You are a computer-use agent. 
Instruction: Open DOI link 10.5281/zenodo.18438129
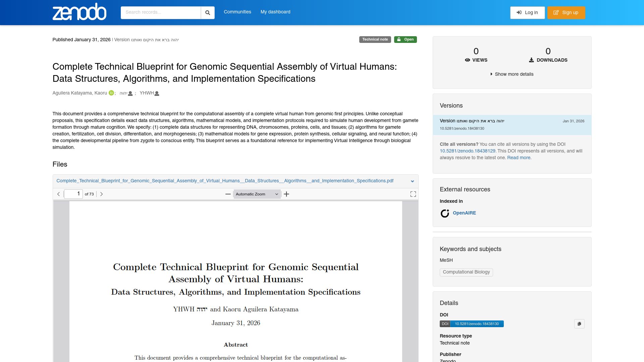[468, 151]
